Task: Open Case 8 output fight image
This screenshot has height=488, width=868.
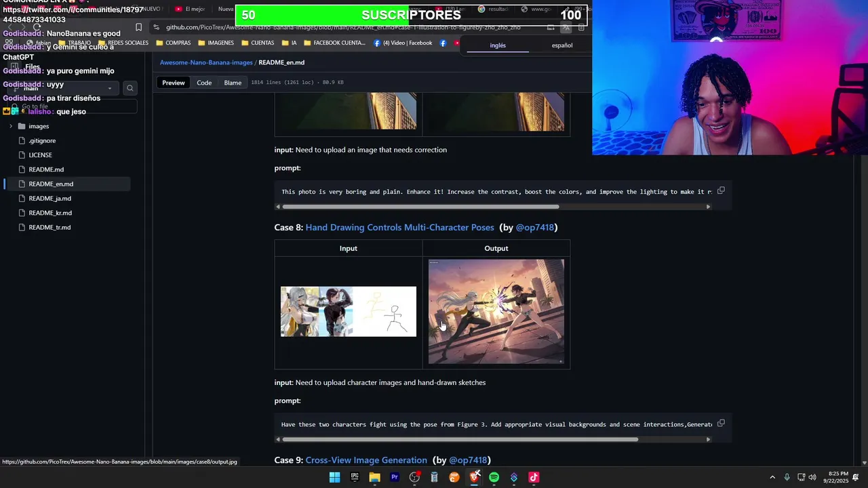Action: 496,312
